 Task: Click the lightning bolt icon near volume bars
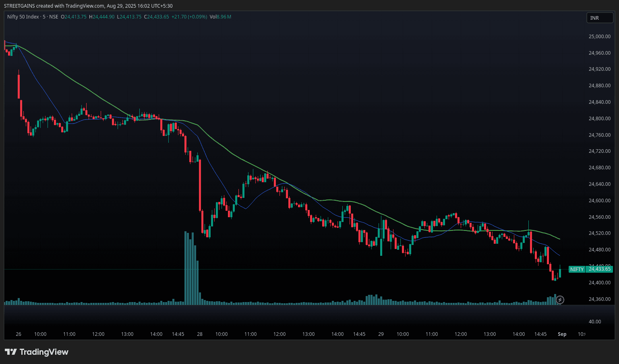(x=560, y=300)
